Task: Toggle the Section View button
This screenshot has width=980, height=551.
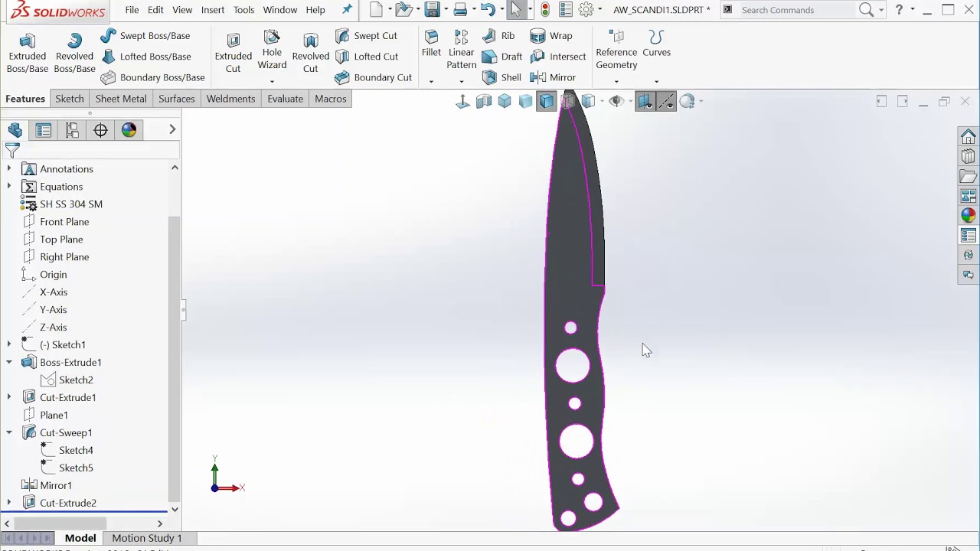Action: (484, 101)
